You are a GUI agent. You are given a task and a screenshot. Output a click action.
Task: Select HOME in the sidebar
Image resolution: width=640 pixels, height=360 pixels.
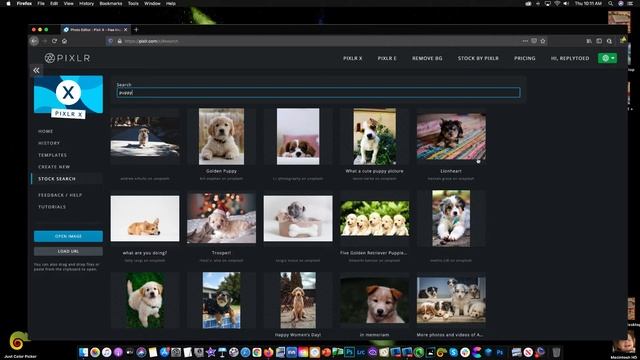[x=45, y=131]
